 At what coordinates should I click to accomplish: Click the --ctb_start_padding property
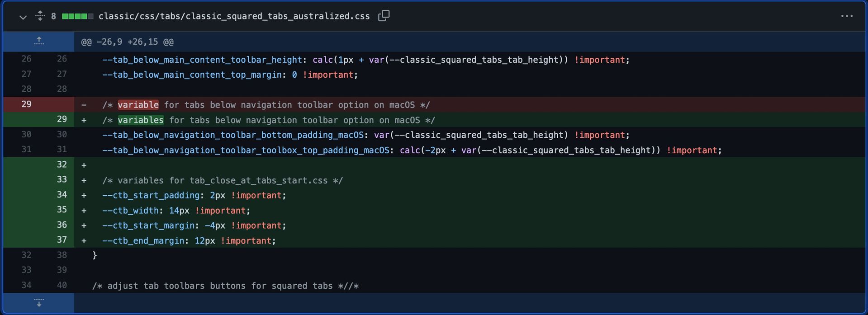(151, 195)
